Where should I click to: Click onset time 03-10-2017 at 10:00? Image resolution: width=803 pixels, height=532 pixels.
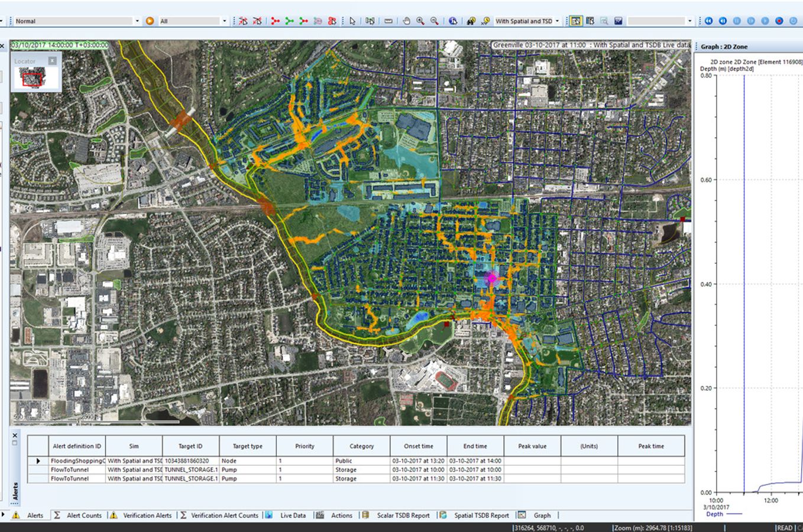pos(418,469)
